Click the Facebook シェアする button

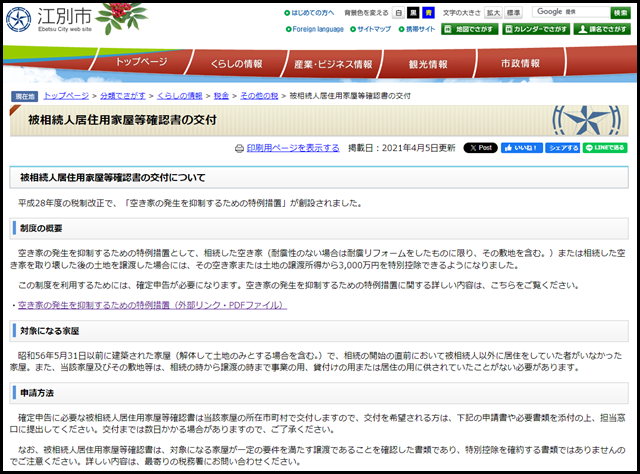(562, 148)
